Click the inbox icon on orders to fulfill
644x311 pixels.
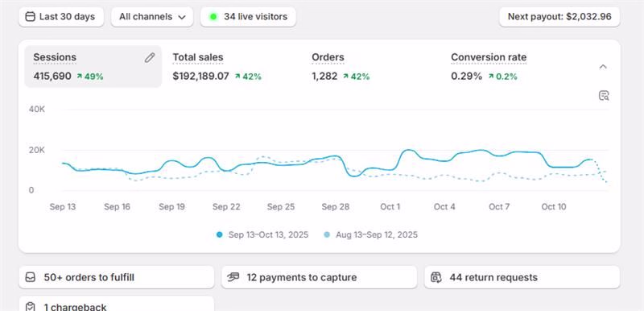(x=31, y=277)
